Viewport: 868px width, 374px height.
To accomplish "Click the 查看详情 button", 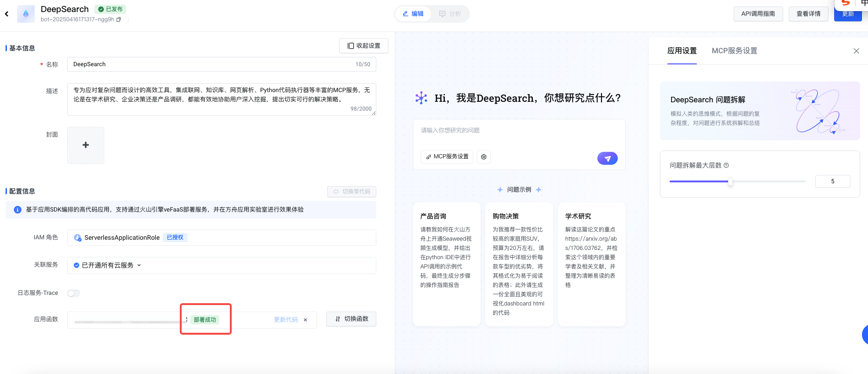I will 809,14.
